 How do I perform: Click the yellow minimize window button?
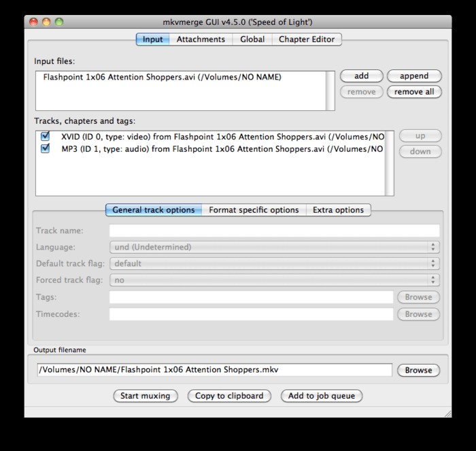pyautogui.click(x=46, y=22)
